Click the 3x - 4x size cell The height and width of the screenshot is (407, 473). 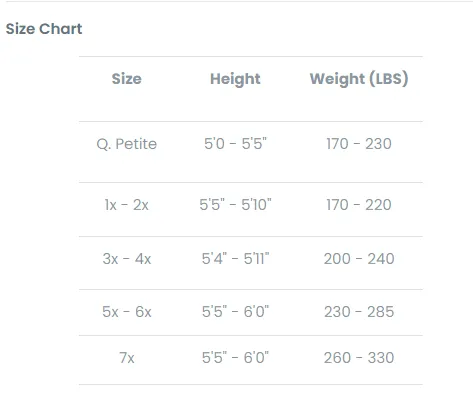click(127, 259)
